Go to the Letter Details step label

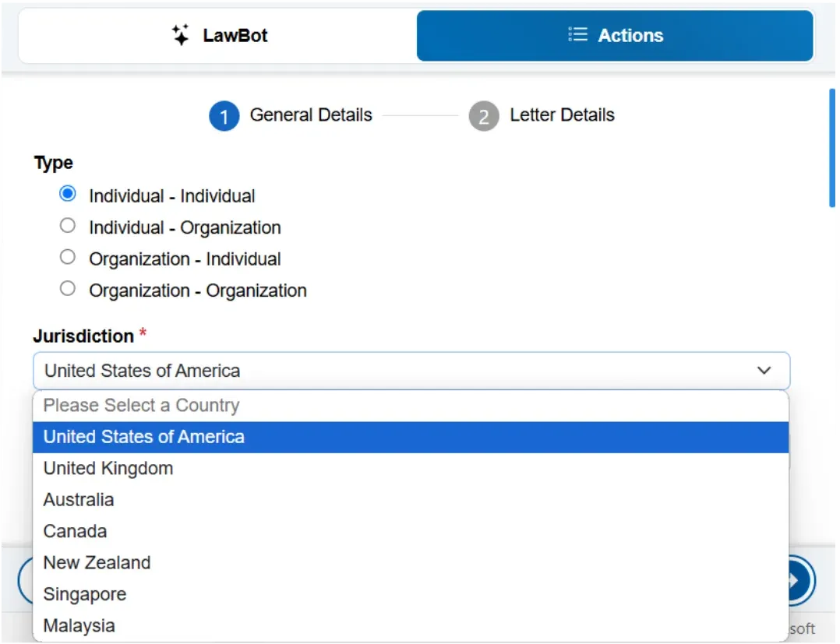(562, 115)
